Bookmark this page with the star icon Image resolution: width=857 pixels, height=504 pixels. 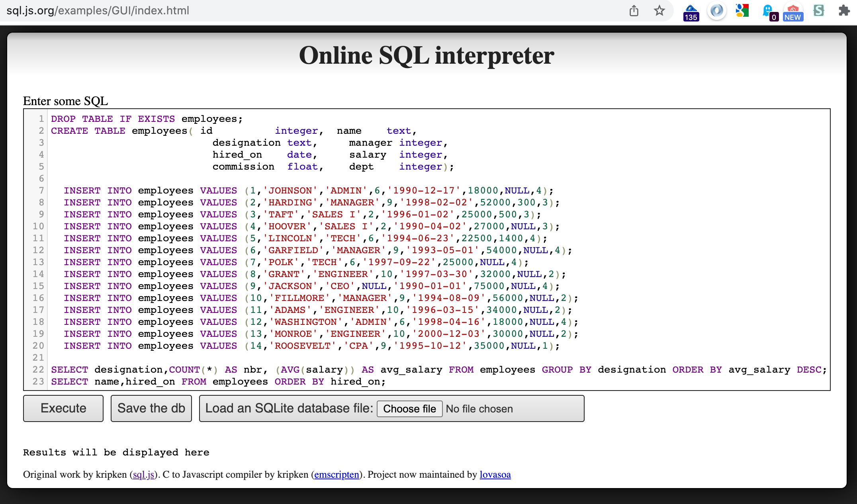coord(659,11)
